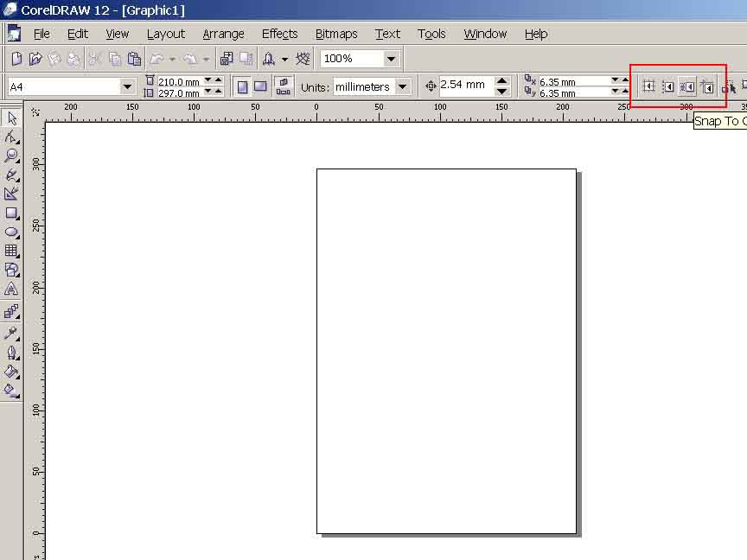Screen dimensions: 747x560
Task: Open the View menu
Action: coord(118,34)
